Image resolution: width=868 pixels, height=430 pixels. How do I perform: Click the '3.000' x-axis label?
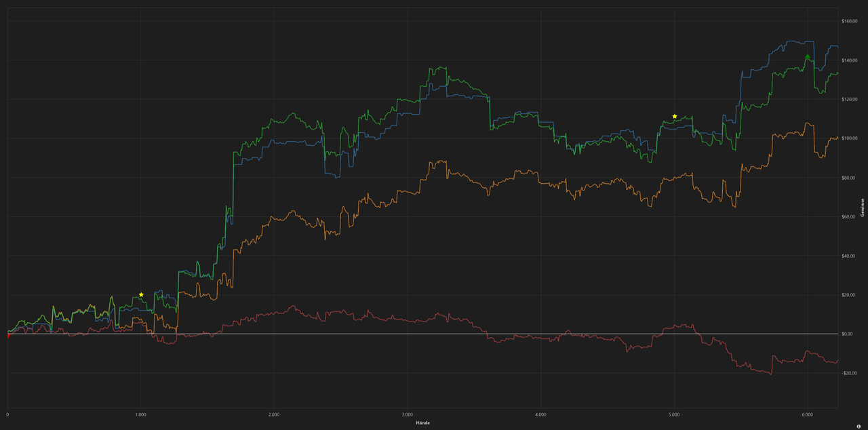pos(407,414)
